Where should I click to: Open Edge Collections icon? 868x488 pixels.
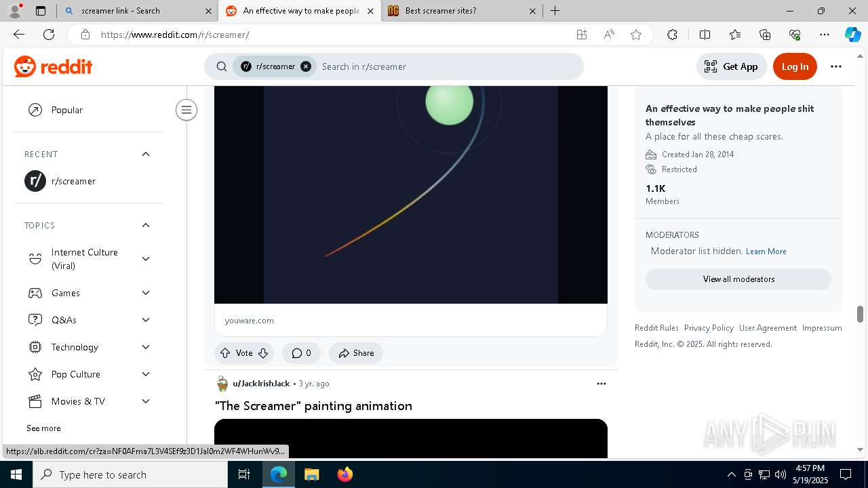pos(765,35)
